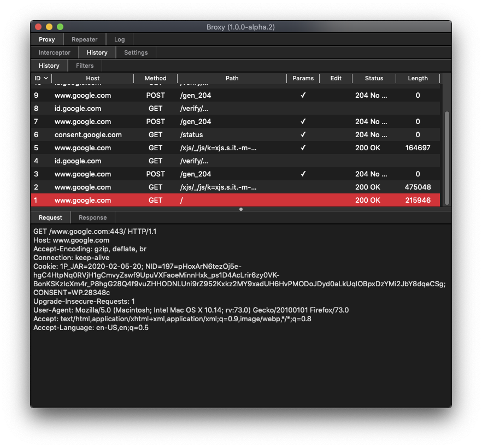The height and width of the screenshot is (448, 482).
Task: Switch to the Proxy tab
Action: tap(47, 39)
